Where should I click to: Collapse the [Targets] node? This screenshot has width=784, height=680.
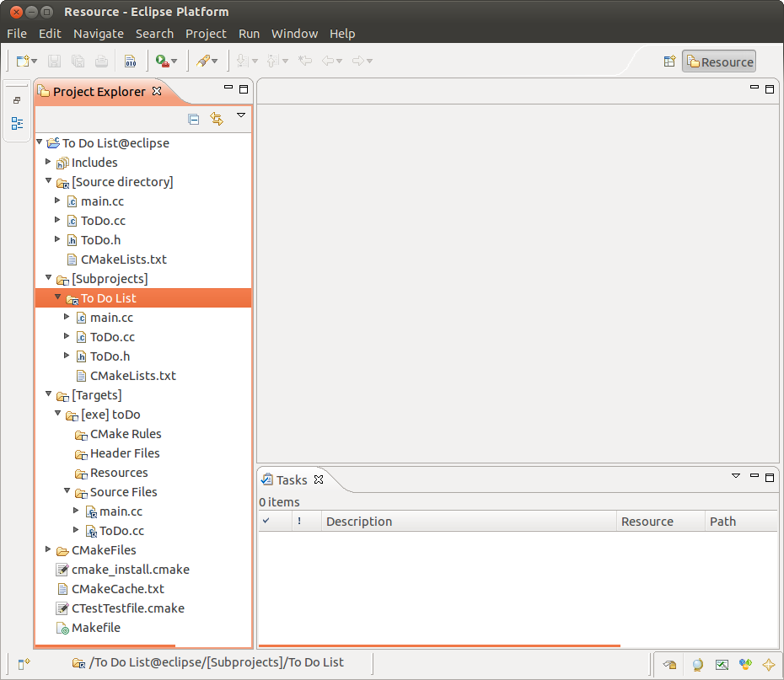pyautogui.click(x=49, y=394)
